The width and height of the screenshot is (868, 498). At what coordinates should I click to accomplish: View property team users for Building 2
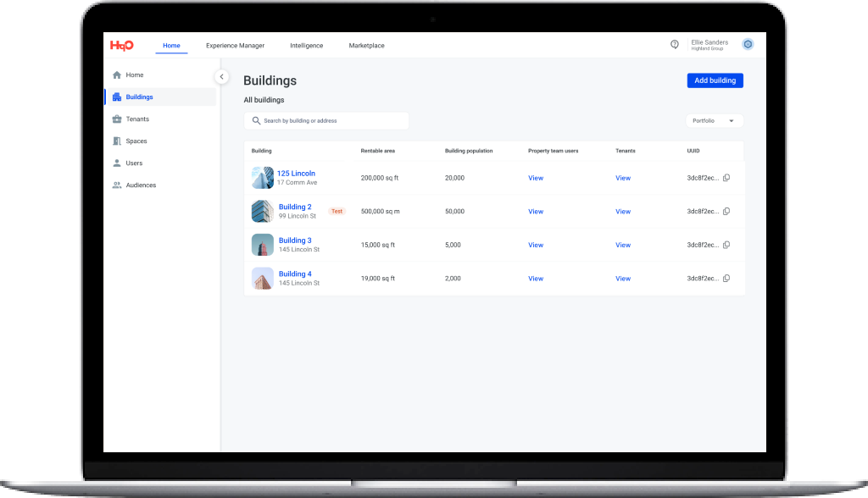click(536, 212)
